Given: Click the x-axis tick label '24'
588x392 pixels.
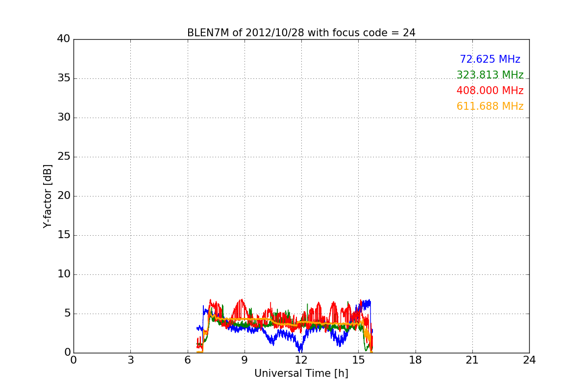Looking at the screenshot, I should click(529, 360).
